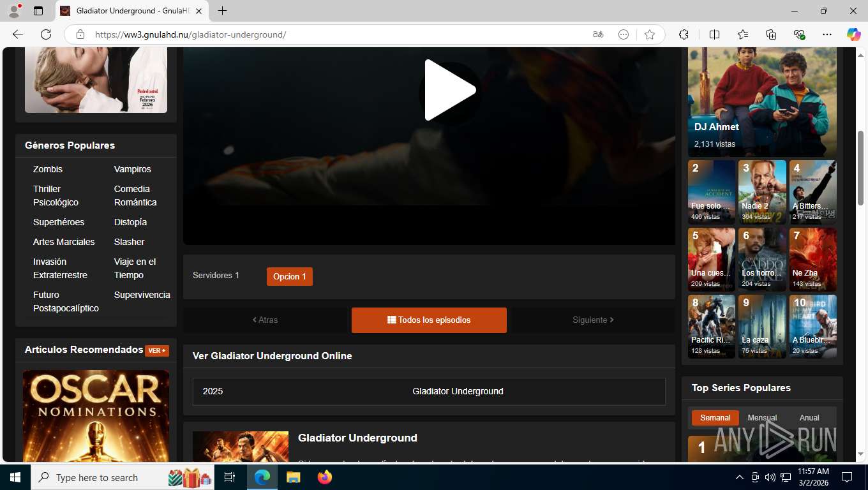Open rank 8 Pacific Ri movie
The height and width of the screenshot is (490, 868).
pyautogui.click(x=712, y=326)
